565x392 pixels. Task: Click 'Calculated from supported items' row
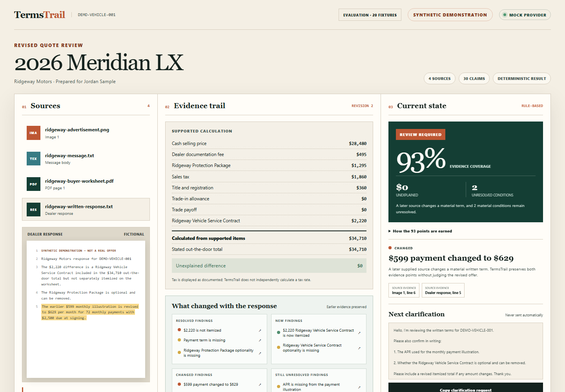click(269, 238)
